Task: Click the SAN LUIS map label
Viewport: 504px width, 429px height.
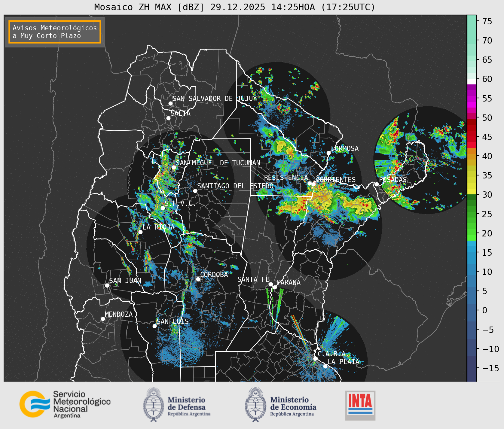Action: point(173,321)
